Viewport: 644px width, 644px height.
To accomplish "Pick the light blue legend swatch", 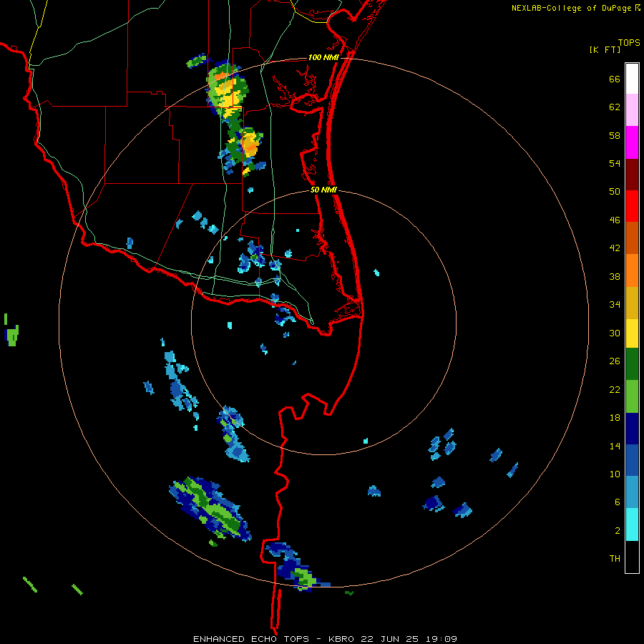I will 632,492.
